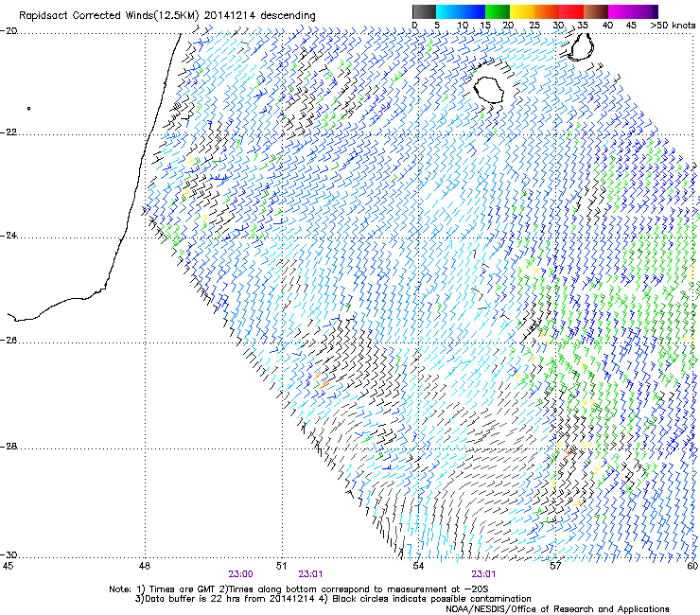Click the '-22' latitude axis label
This screenshot has width=700, height=615.
click(x=9, y=132)
